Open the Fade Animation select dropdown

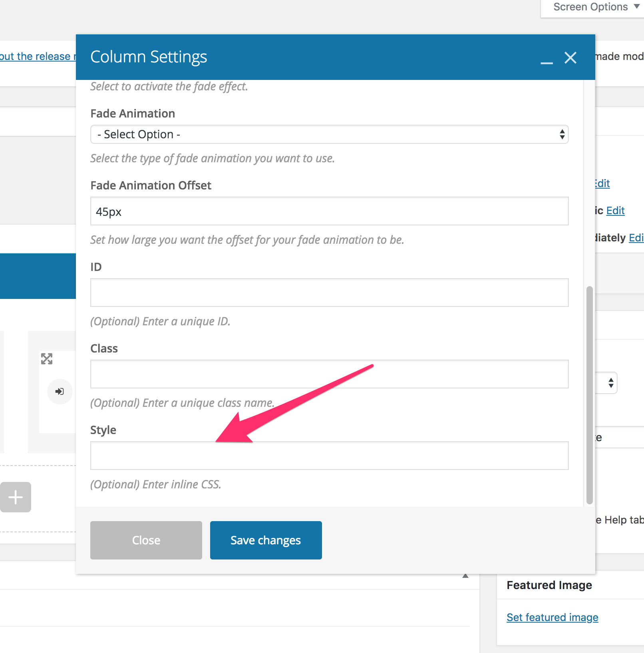click(329, 134)
